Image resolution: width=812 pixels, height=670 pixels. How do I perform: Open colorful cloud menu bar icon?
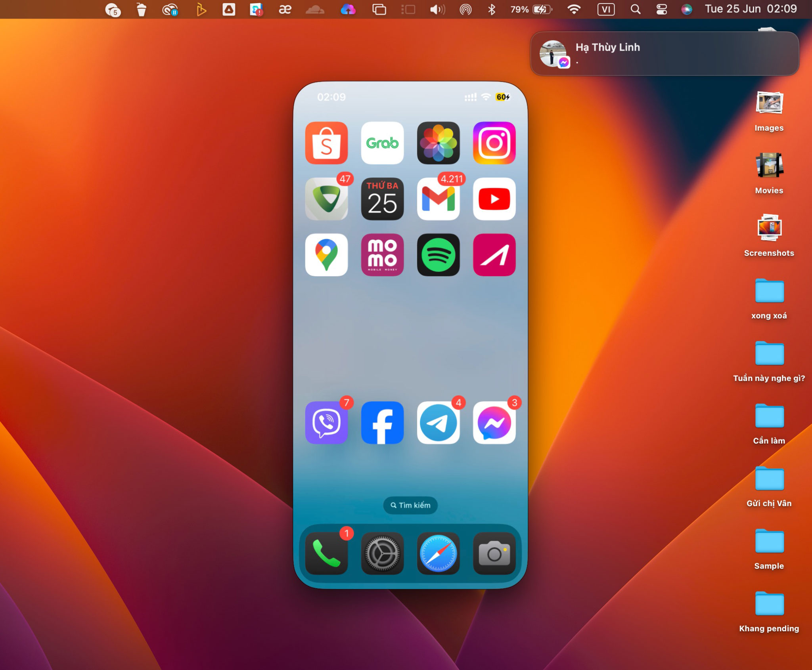tap(348, 9)
